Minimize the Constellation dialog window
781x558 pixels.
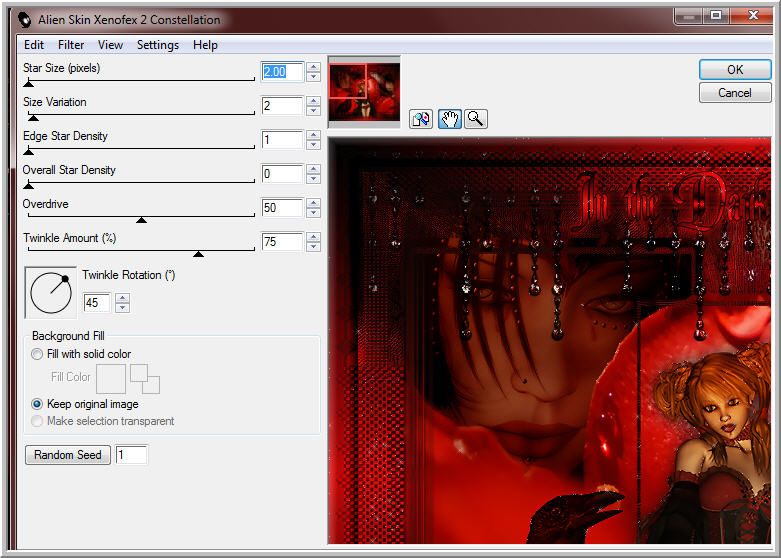[689, 16]
